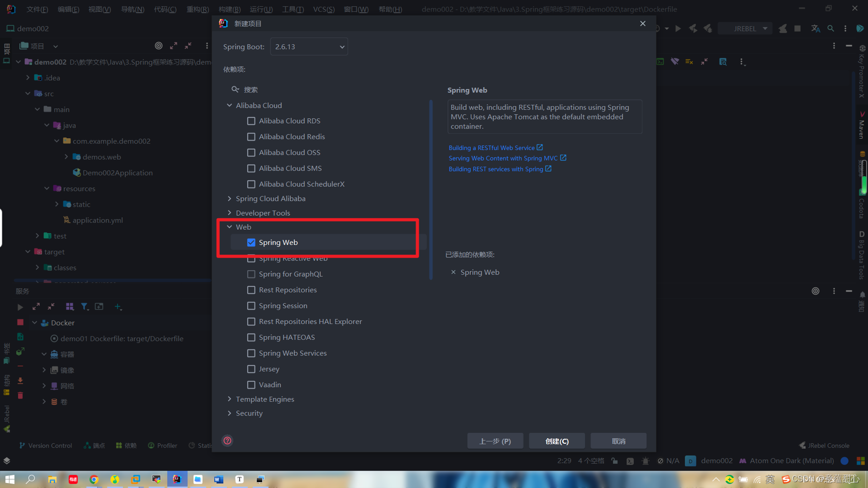The height and width of the screenshot is (488, 868).
Task: Click the help question mark icon in dialog
Action: coord(227,441)
